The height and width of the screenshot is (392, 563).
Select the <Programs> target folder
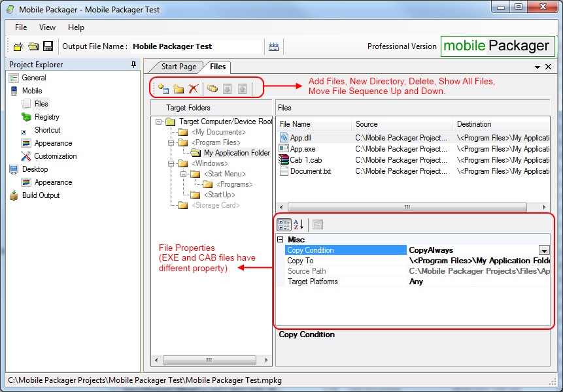click(x=235, y=184)
